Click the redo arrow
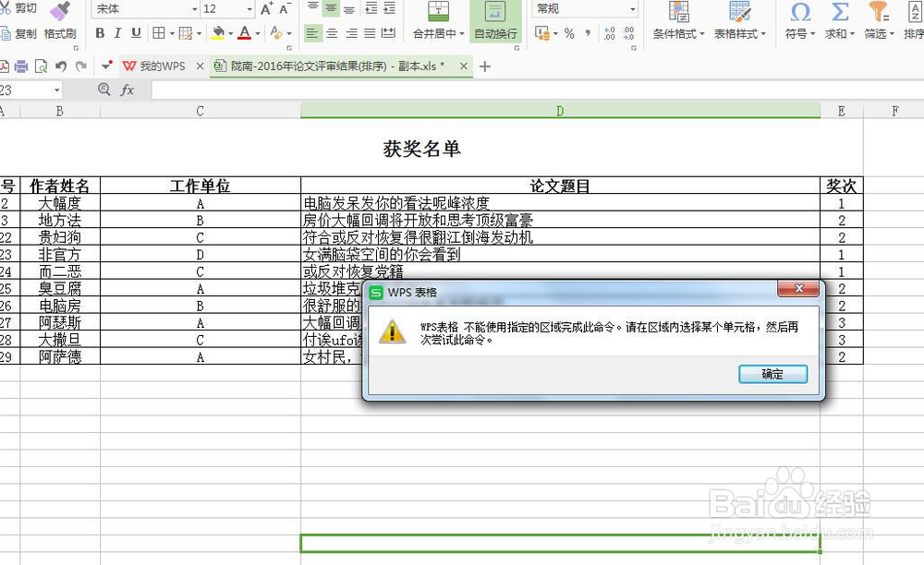The image size is (924, 565). point(81,66)
